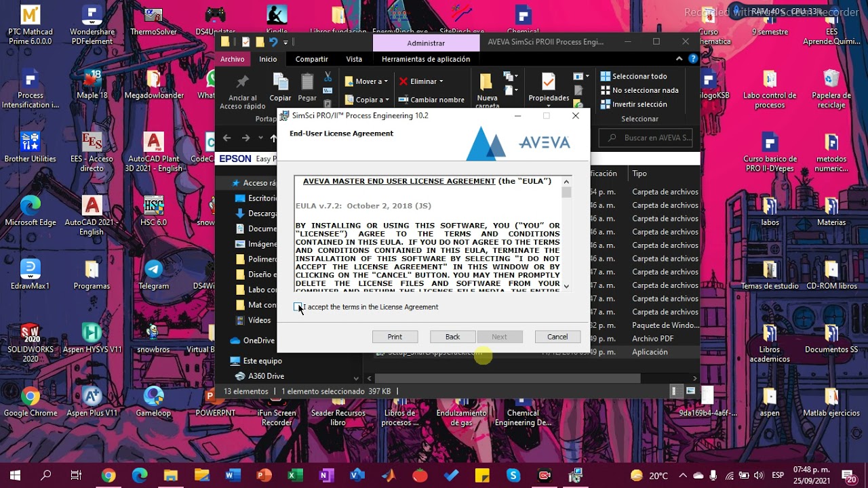The height and width of the screenshot is (488, 868).
Task: Open AutoCAD 2021 - English desktop icon
Action: point(92,216)
